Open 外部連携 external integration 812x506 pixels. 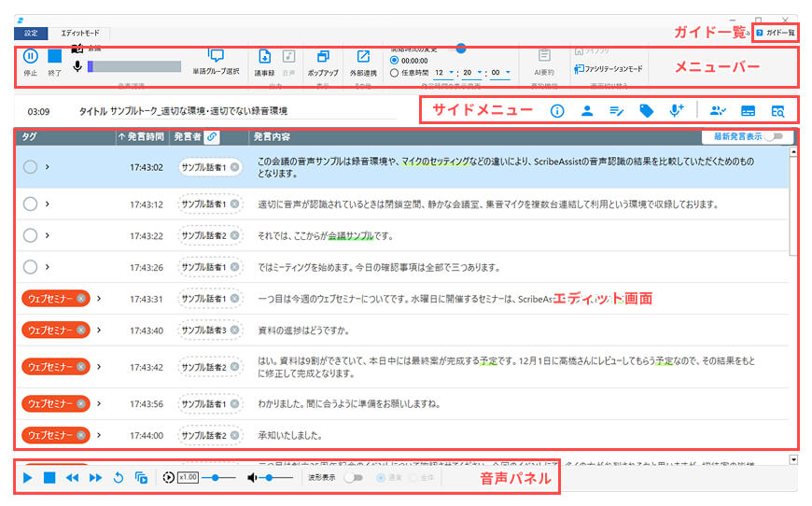point(363,63)
